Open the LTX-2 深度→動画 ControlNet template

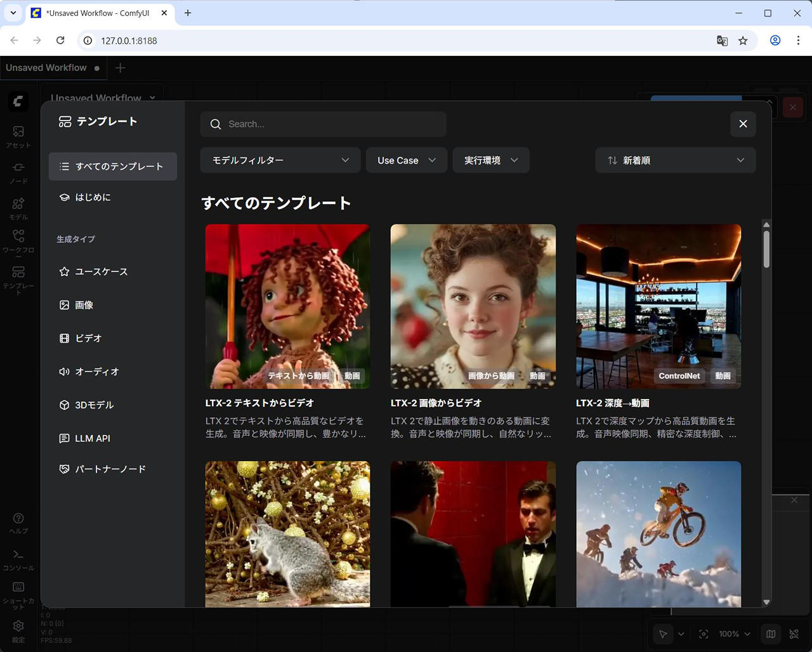pos(658,306)
